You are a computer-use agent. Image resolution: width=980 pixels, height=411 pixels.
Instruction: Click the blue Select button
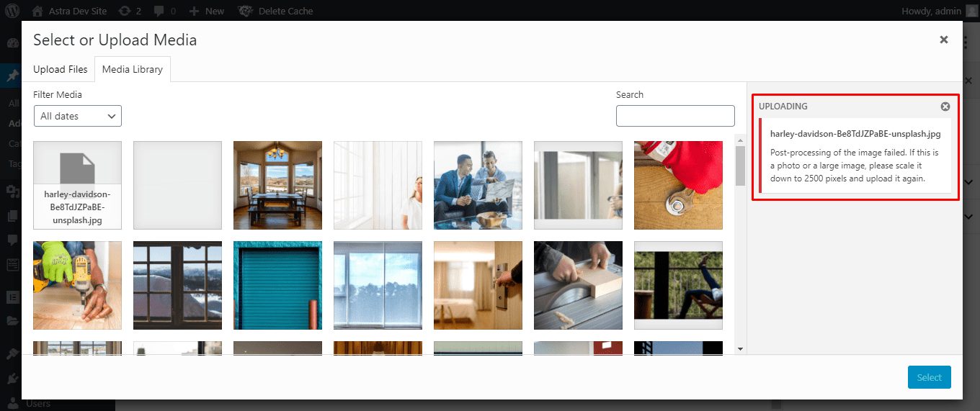[x=930, y=377]
